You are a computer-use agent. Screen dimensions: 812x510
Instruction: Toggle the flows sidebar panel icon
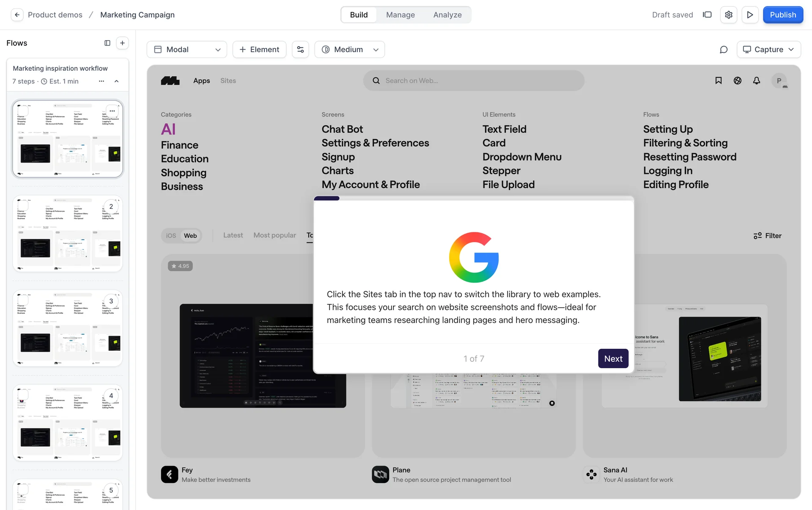(107, 43)
